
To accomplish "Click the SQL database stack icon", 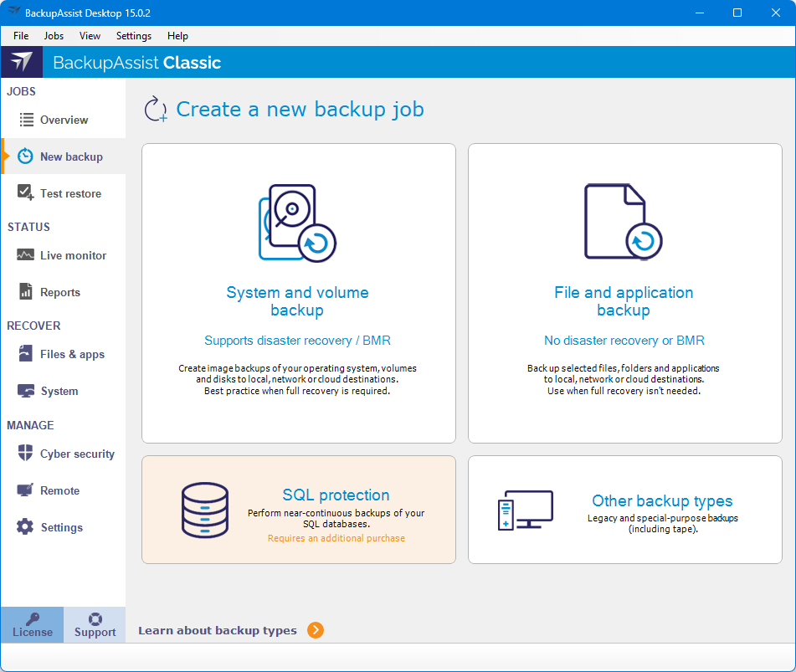I will (204, 510).
